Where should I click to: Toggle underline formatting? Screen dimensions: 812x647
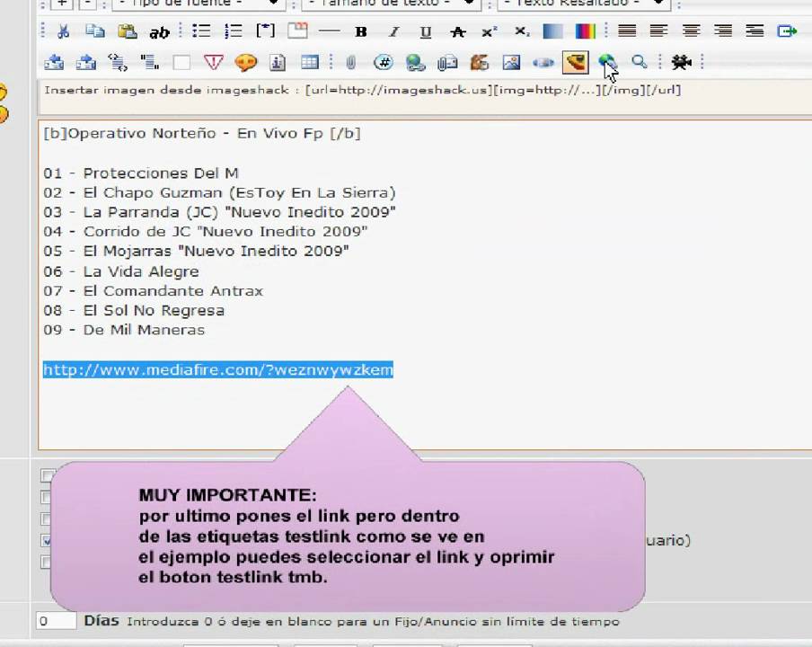tap(426, 32)
